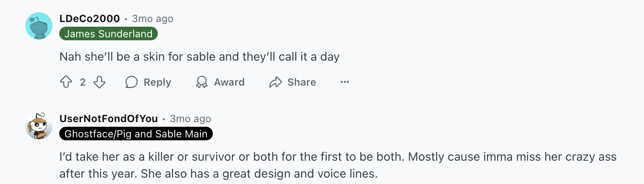Click the 'Nah she'll be a skin' comment text
The image size is (644, 184).
(x=199, y=56)
